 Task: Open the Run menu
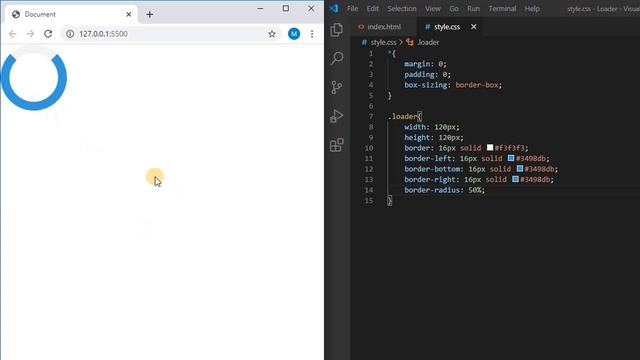point(473,9)
